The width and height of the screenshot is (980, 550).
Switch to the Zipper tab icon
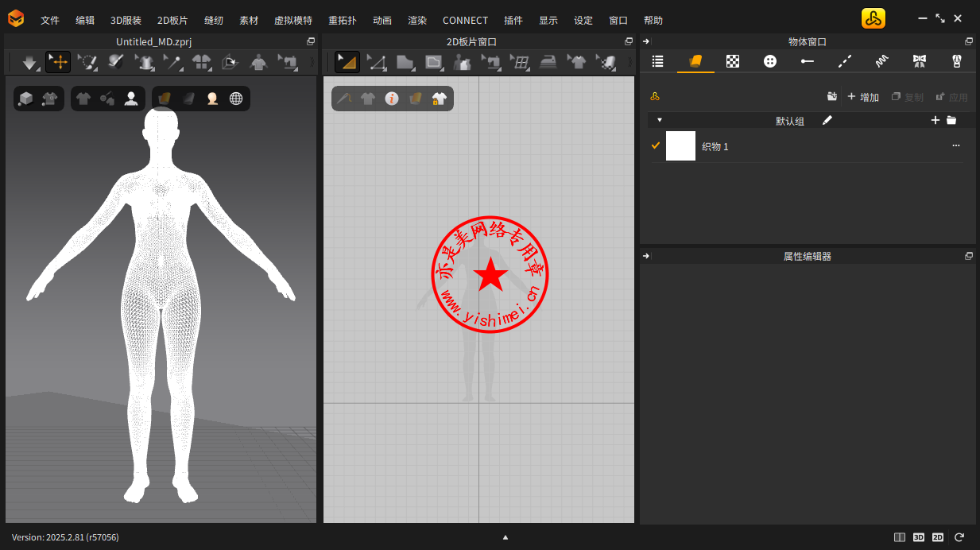point(957,61)
